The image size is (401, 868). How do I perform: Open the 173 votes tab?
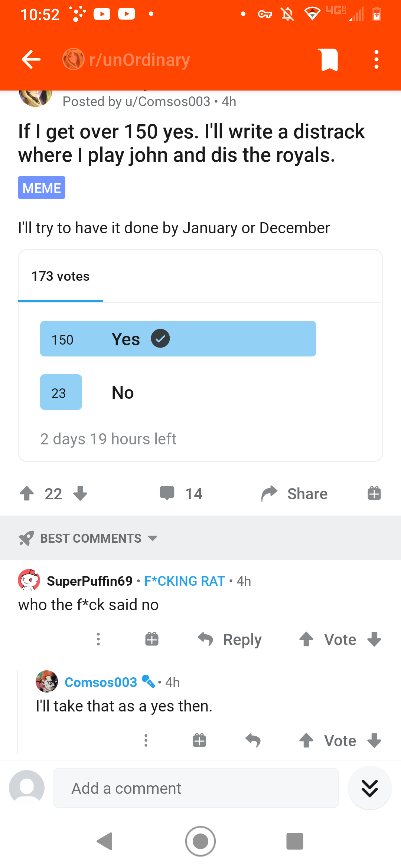pos(61,276)
